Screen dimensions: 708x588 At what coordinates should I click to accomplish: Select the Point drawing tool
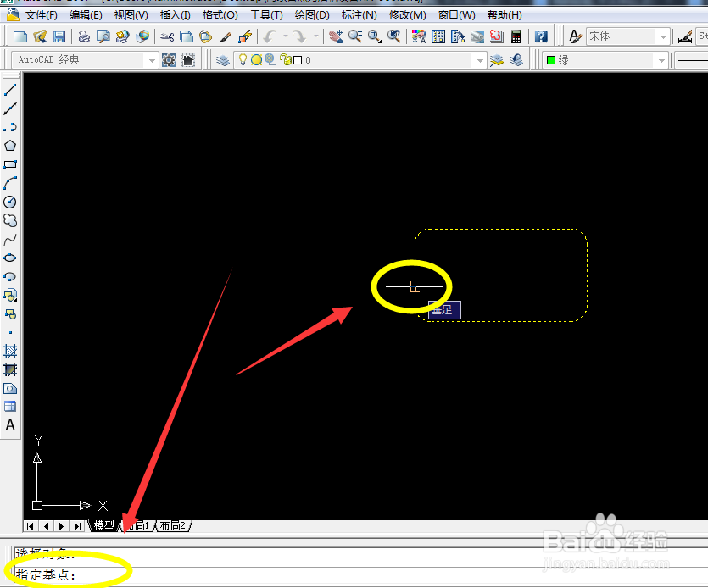tap(10, 333)
